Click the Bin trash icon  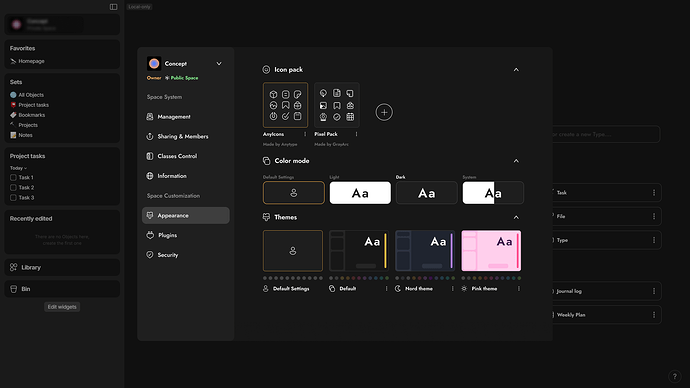coord(14,289)
